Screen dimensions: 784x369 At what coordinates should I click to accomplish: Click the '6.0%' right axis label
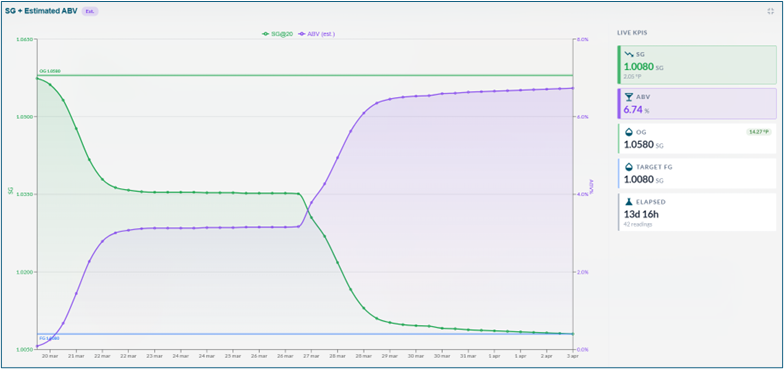[582, 117]
